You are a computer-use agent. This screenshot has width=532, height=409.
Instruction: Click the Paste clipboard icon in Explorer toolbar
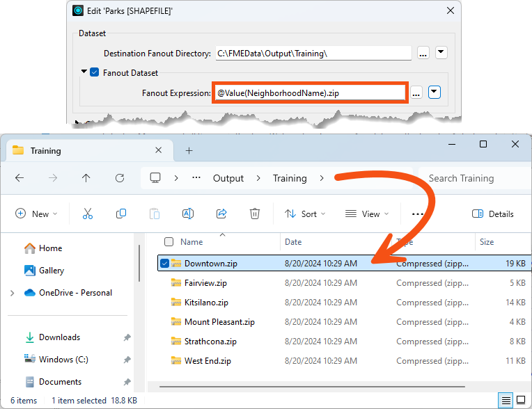[155, 214]
